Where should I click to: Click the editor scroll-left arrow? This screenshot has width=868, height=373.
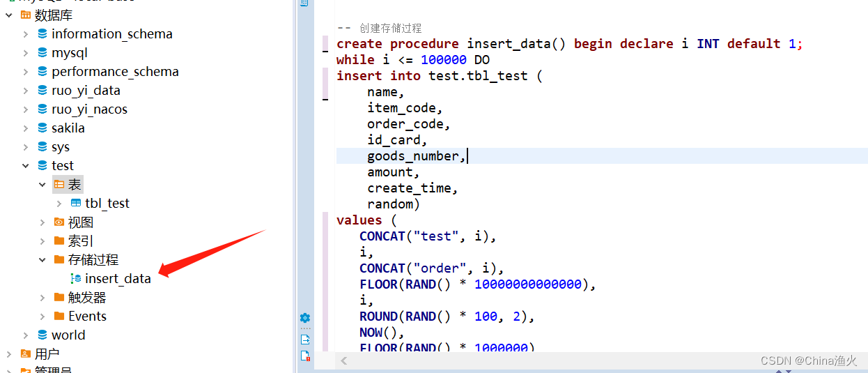pyautogui.click(x=344, y=361)
